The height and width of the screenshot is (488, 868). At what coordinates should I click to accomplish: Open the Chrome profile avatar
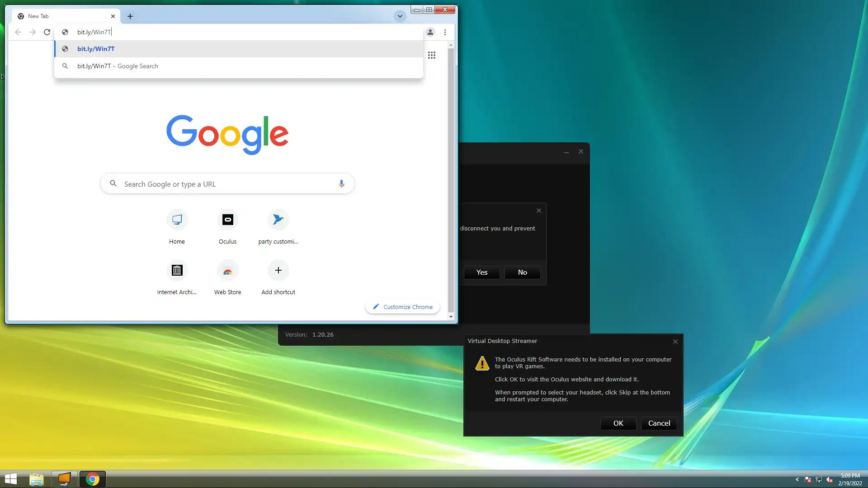430,32
